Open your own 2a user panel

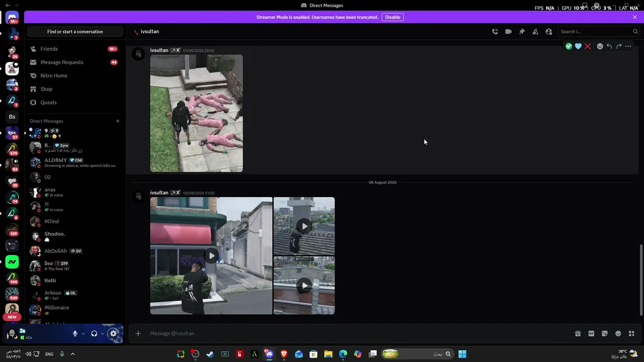point(35,333)
